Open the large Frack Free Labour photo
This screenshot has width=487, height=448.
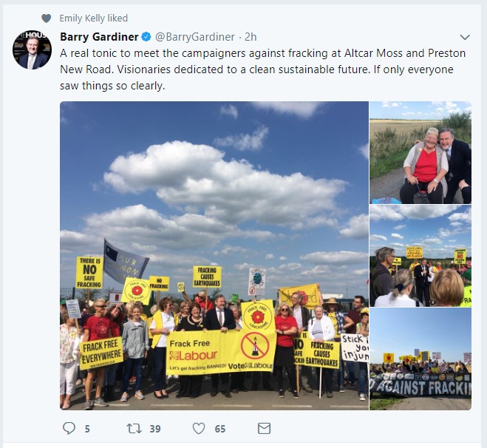tap(214, 256)
